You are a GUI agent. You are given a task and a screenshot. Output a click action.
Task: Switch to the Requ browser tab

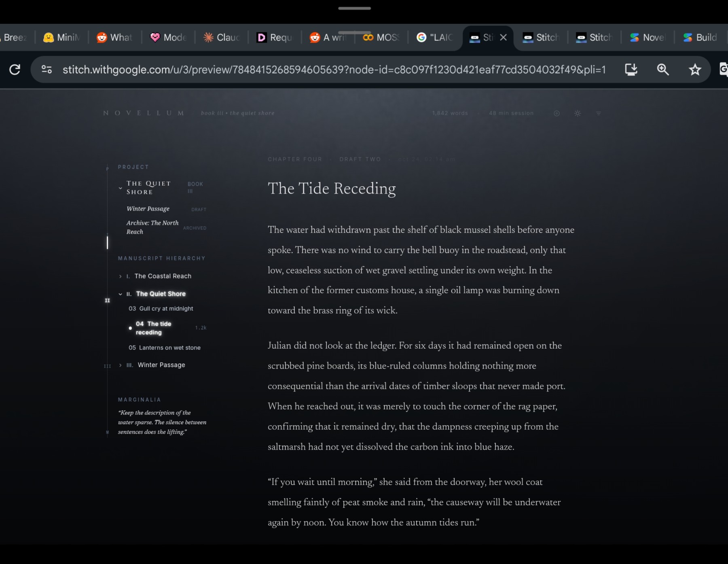click(275, 38)
